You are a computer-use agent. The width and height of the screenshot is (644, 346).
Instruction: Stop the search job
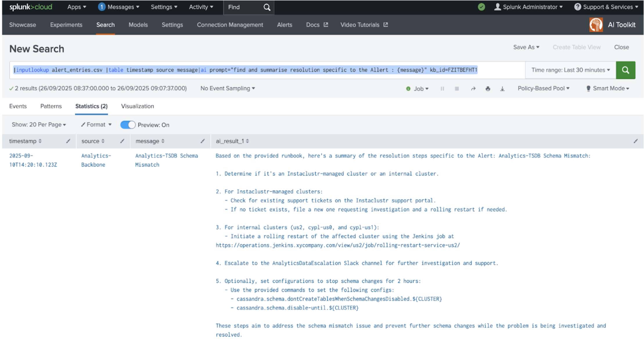(457, 89)
